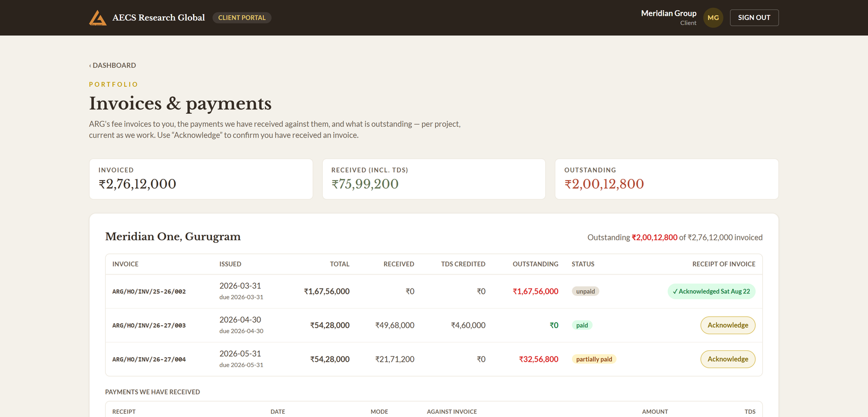Click the 'Acknowledged Sat Aug 22' badge

tap(711, 292)
